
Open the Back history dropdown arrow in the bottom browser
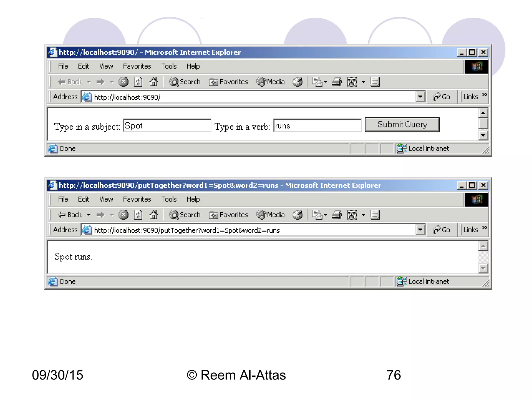(x=89, y=215)
